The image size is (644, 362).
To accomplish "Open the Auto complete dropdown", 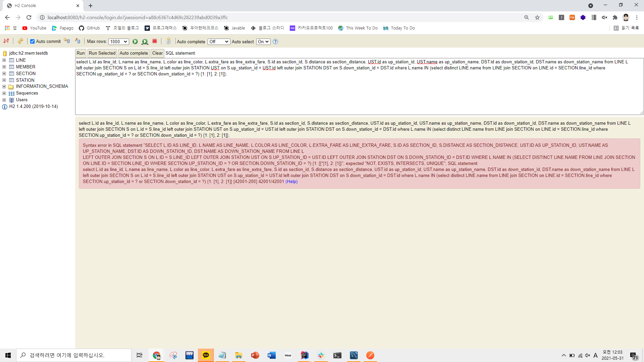I will [x=219, y=42].
